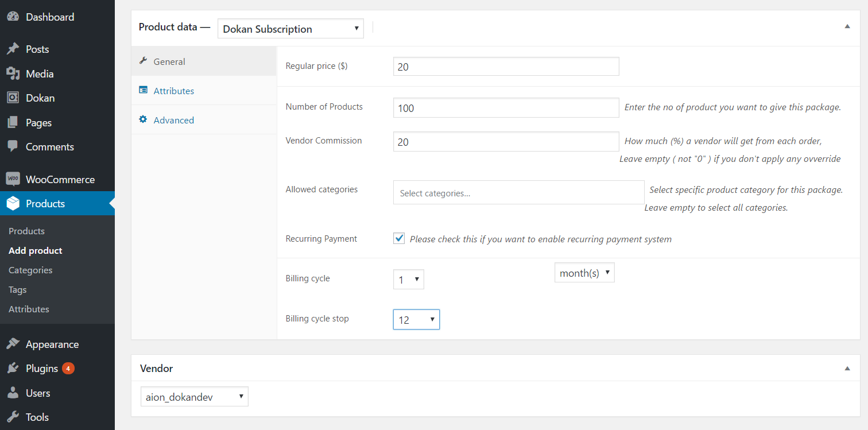The image size is (868, 430).
Task: Click the WooCommerce woo icon
Action: [x=13, y=179]
